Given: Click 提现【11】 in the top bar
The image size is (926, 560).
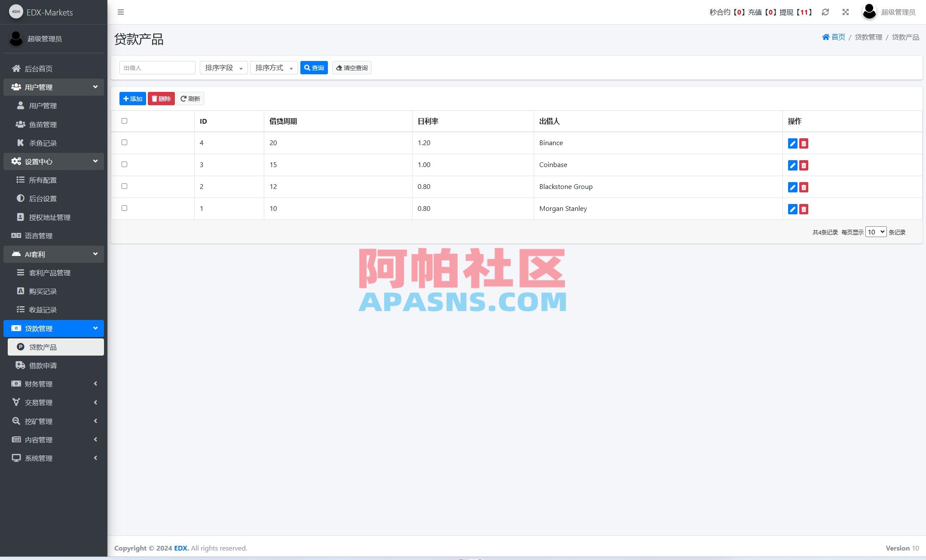Looking at the screenshot, I should pos(795,12).
